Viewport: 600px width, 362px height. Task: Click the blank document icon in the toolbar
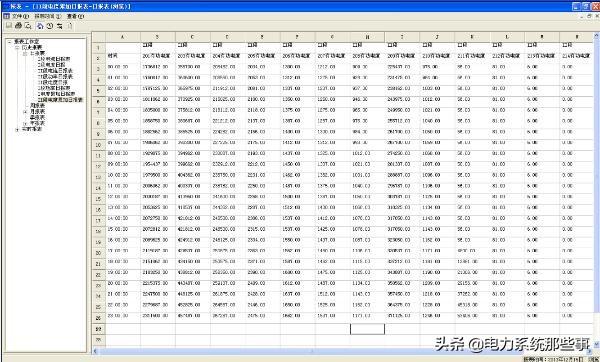coord(70,26)
